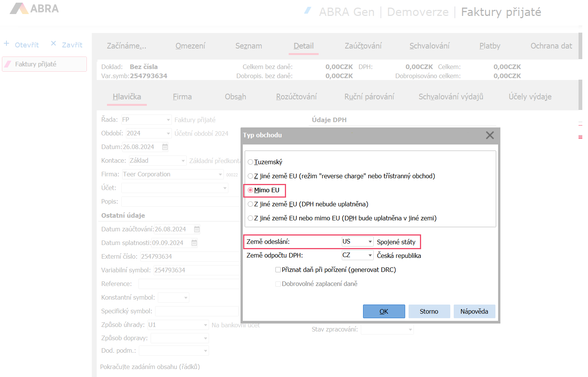This screenshot has height=377, width=588.
Task: Click the plus icon next to Otevřít
Action: 6,44
